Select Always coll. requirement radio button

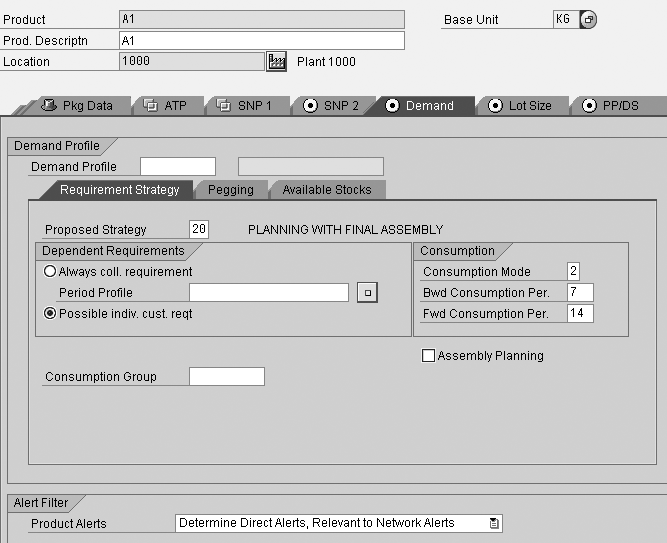click(x=50, y=271)
